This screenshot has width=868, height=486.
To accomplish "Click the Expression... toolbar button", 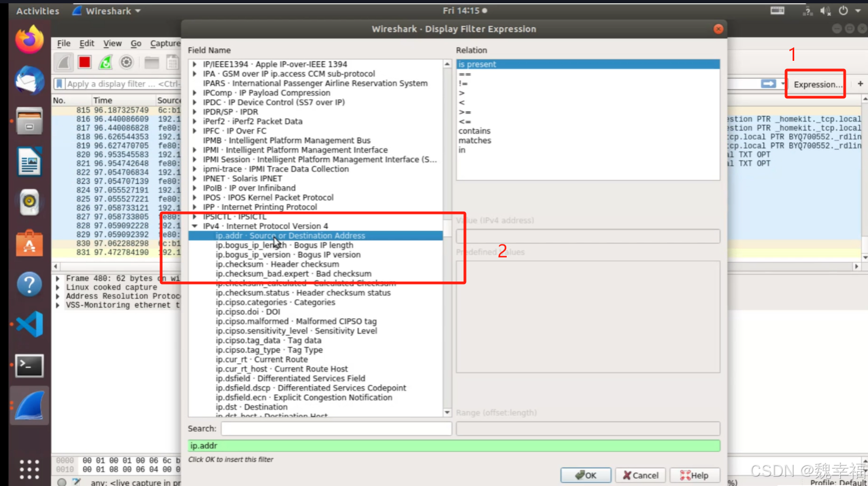I will [818, 84].
